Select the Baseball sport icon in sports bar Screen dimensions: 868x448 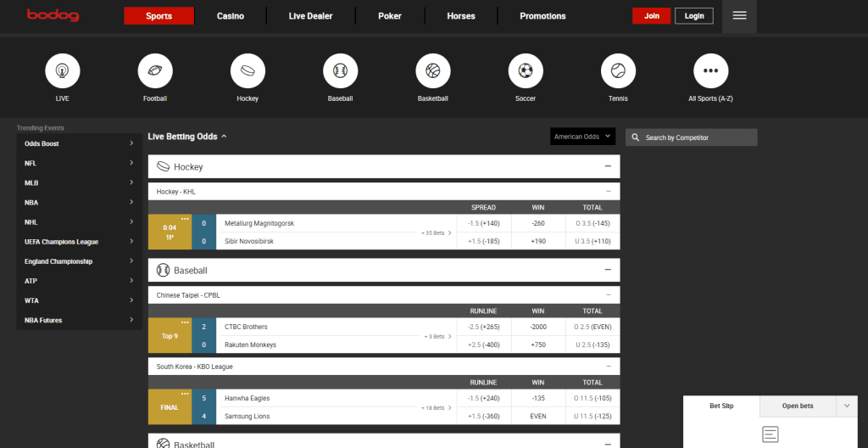(x=341, y=71)
